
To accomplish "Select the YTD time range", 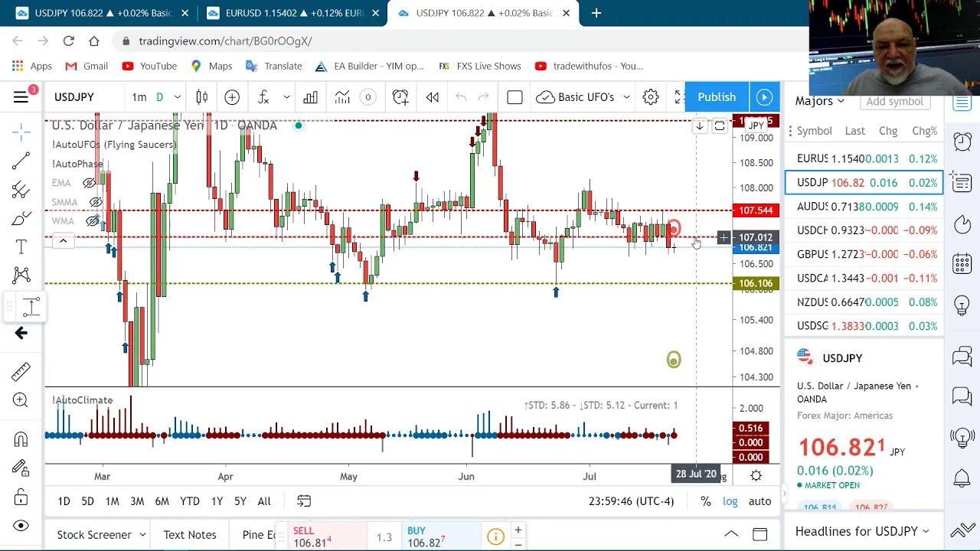I will point(189,501).
